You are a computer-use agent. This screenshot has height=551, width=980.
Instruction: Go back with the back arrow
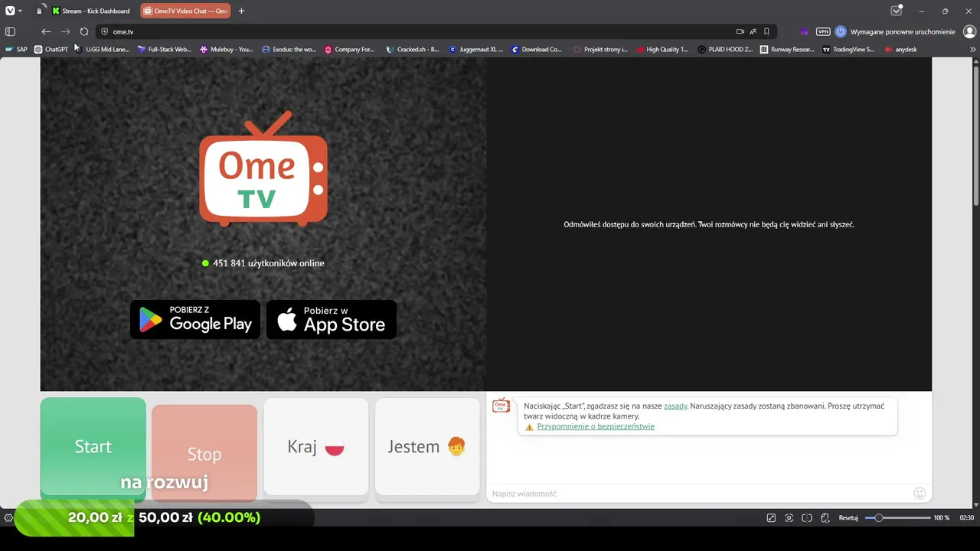pyautogui.click(x=46, y=31)
